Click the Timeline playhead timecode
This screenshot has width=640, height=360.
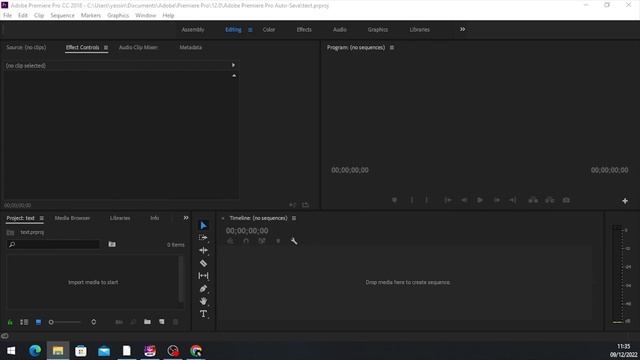tap(247, 231)
